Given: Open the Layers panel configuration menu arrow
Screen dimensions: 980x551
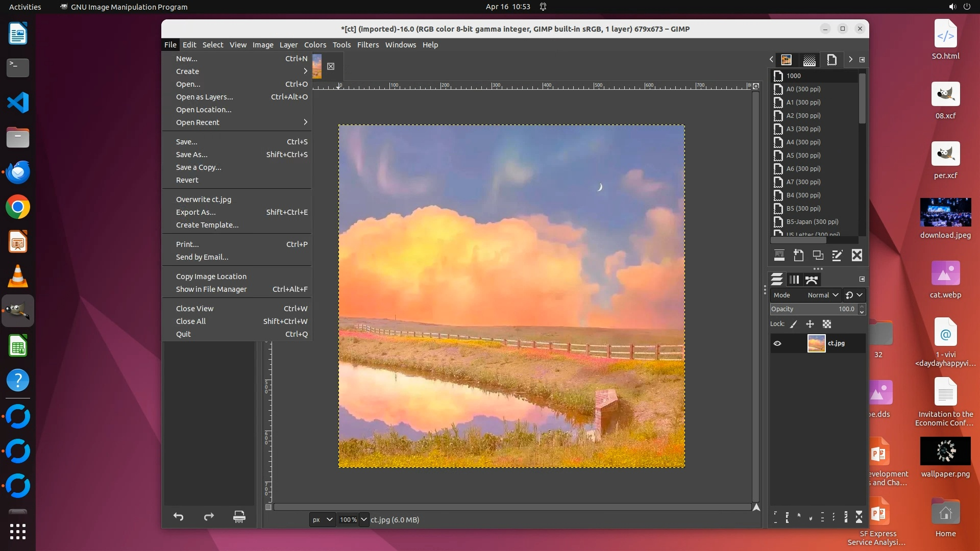Looking at the screenshot, I should pos(862,279).
